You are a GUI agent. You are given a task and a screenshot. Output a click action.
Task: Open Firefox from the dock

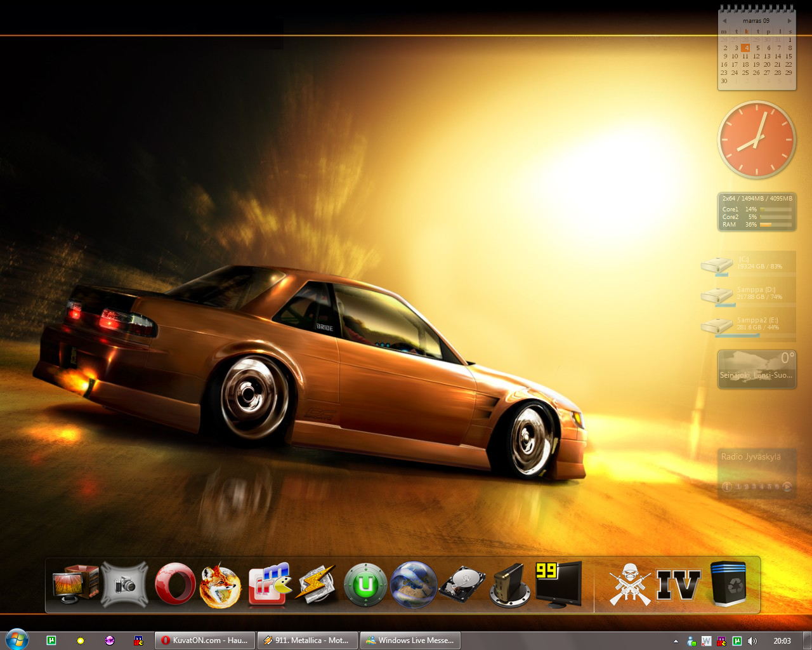point(220,585)
